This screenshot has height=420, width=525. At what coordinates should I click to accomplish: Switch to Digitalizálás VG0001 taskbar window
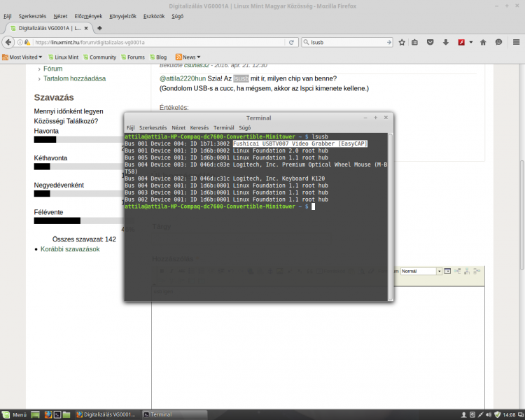106,414
